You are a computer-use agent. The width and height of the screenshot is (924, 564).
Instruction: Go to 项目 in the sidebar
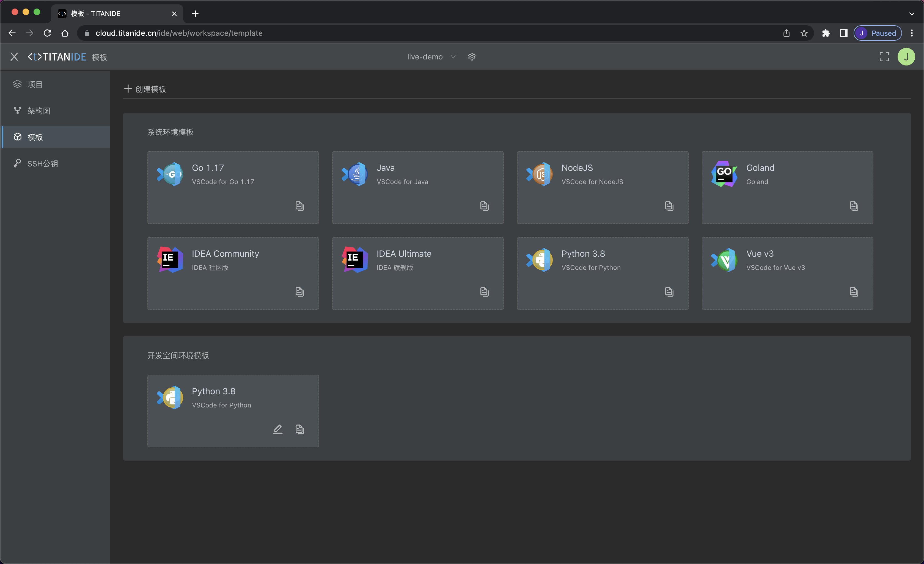click(35, 84)
